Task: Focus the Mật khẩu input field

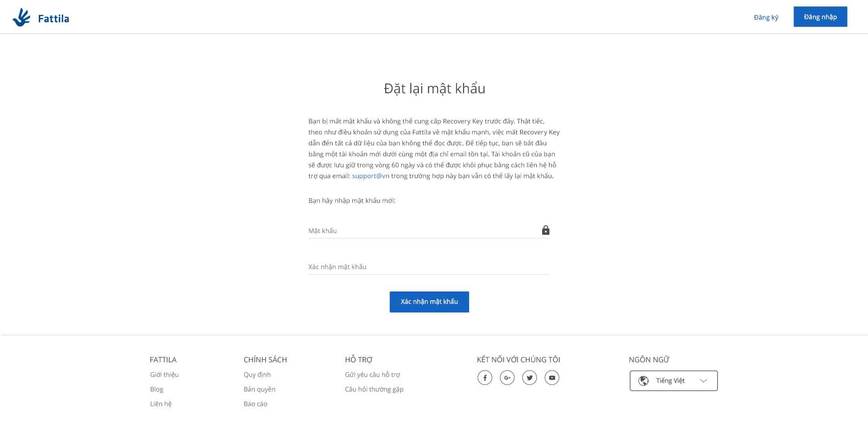Action: coord(422,231)
